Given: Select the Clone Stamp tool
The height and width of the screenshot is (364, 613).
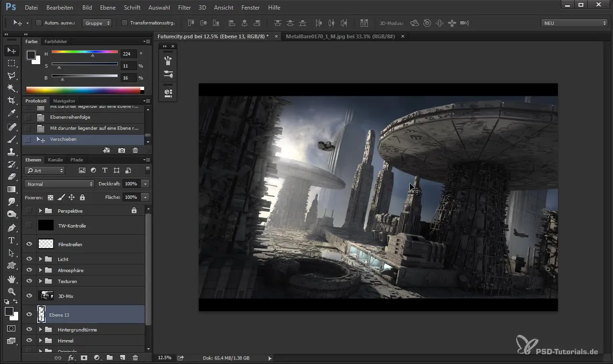Looking at the screenshot, I should (12, 152).
